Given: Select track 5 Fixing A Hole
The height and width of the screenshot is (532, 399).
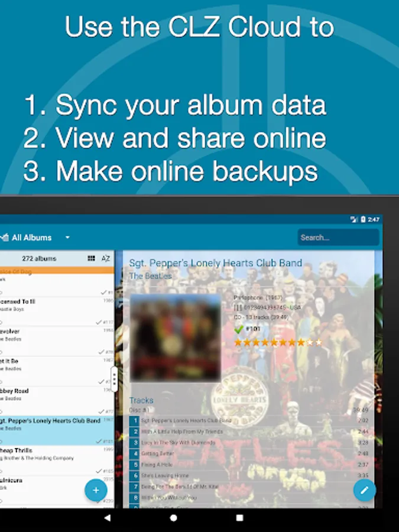Looking at the screenshot, I should coord(249,465).
